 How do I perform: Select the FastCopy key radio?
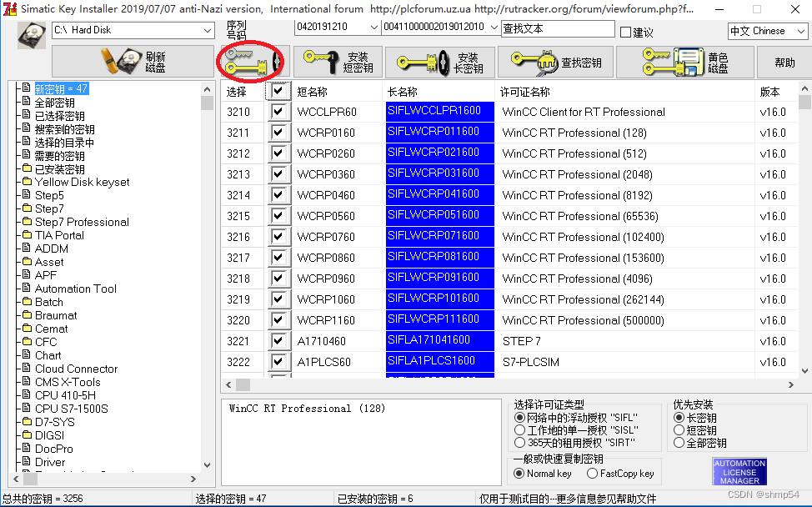point(593,474)
